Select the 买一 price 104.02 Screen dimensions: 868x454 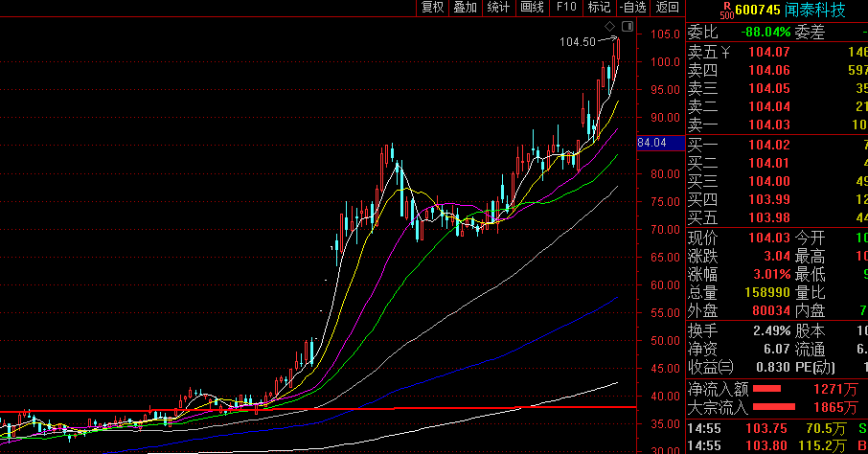[x=769, y=145]
